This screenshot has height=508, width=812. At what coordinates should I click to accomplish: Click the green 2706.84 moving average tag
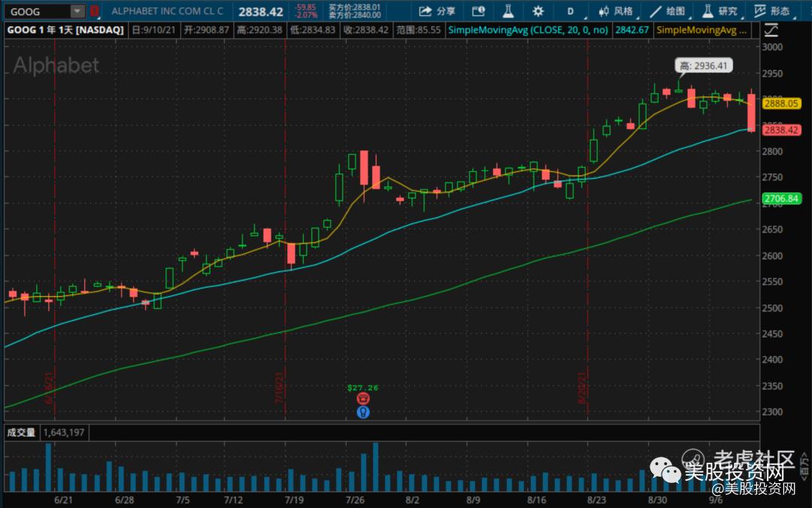click(781, 198)
